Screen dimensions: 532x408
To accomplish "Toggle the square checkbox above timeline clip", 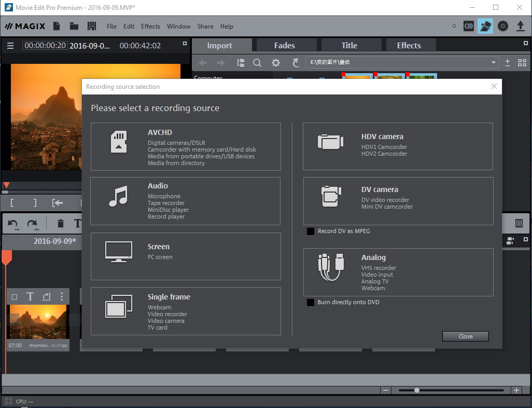I will [x=14, y=297].
